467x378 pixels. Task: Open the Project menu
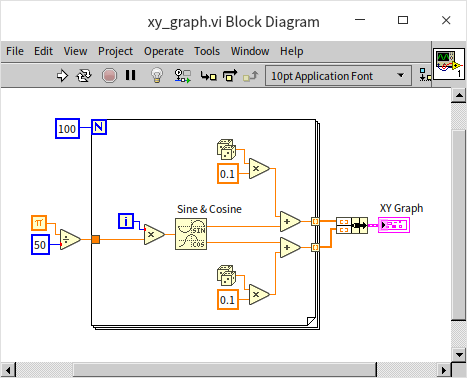click(115, 52)
